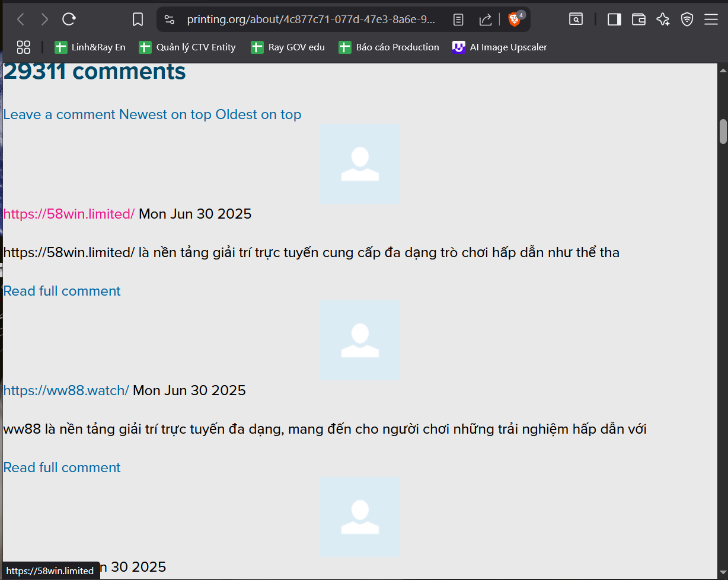Open the Quản lý CTV Entity bookmark
Image resolution: width=728 pixels, height=580 pixels.
[x=187, y=47]
